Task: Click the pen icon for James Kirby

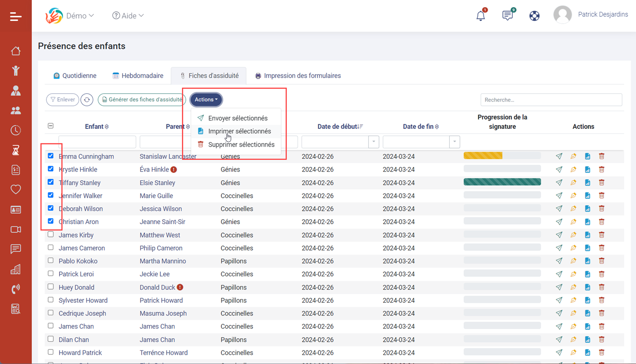Action: click(x=573, y=235)
